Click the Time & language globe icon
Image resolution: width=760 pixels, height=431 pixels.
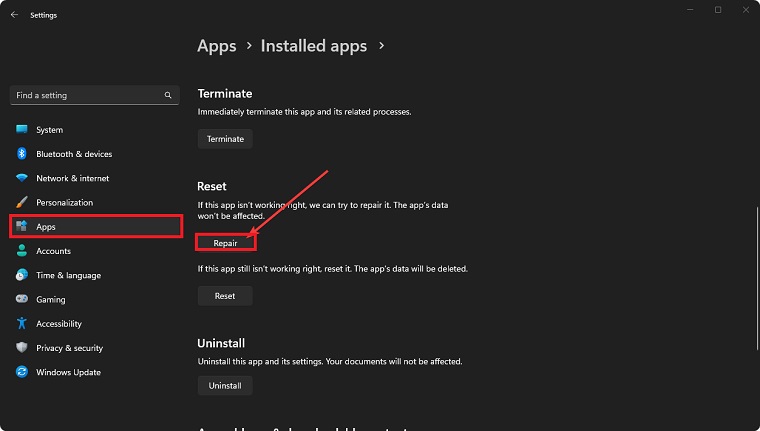pyautogui.click(x=21, y=275)
